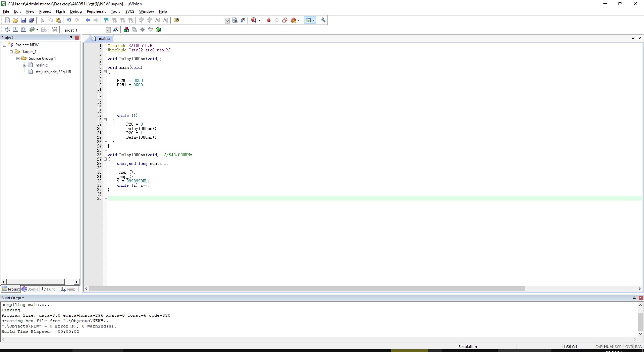Screen dimensions: 644x352
Task: Switch to the Books tab
Action: pyautogui.click(x=30, y=289)
